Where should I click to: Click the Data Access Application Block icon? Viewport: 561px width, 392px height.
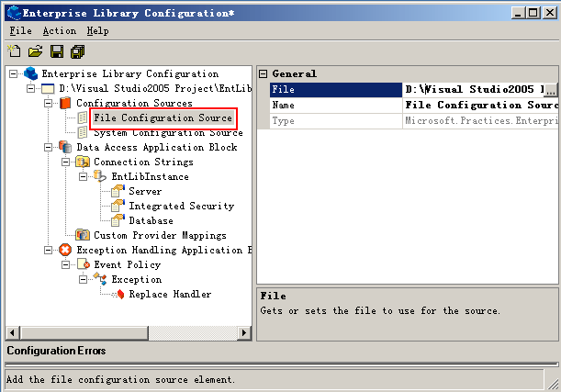(65, 147)
